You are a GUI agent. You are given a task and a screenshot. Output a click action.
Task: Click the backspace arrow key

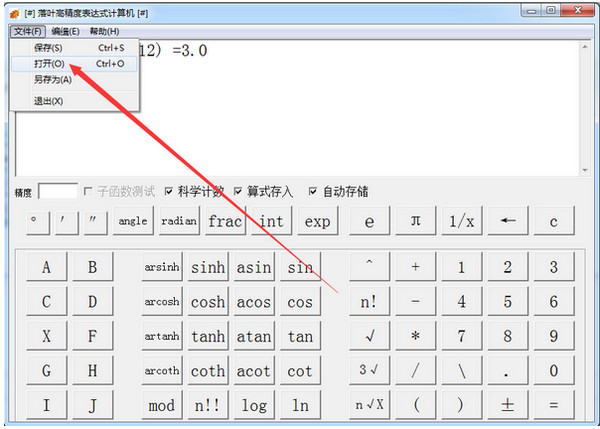point(508,221)
